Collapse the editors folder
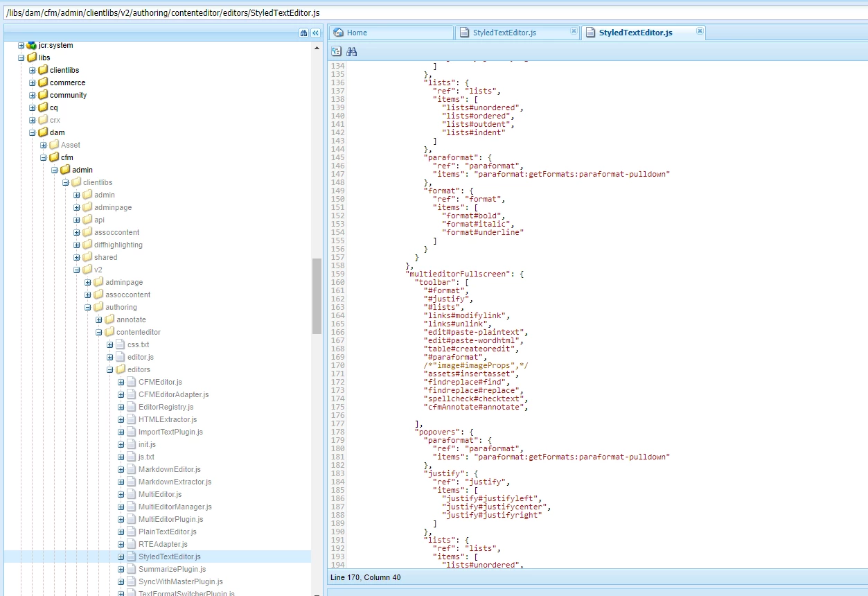This screenshot has height=596, width=868. tap(110, 369)
